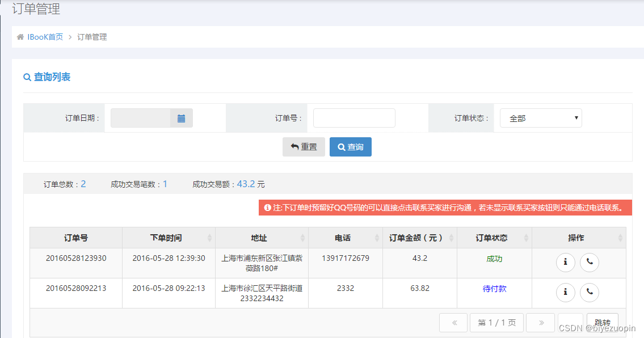The width and height of the screenshot is (644, 338).
Task: Go to previous page with « button
Action: [453, 322]
